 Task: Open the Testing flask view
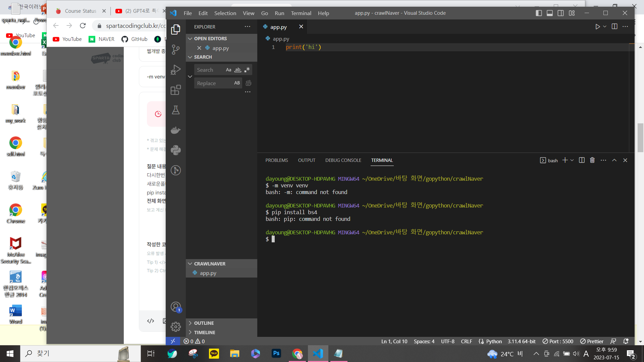pos(175,110)
